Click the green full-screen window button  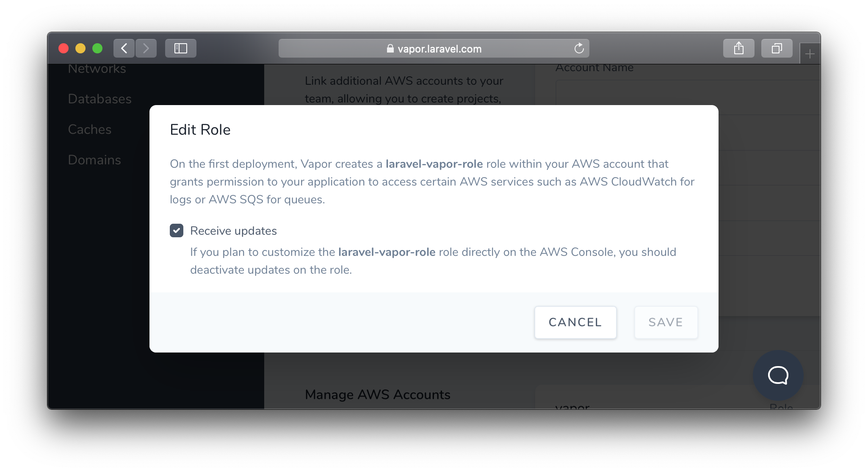(x=97, y=48)
